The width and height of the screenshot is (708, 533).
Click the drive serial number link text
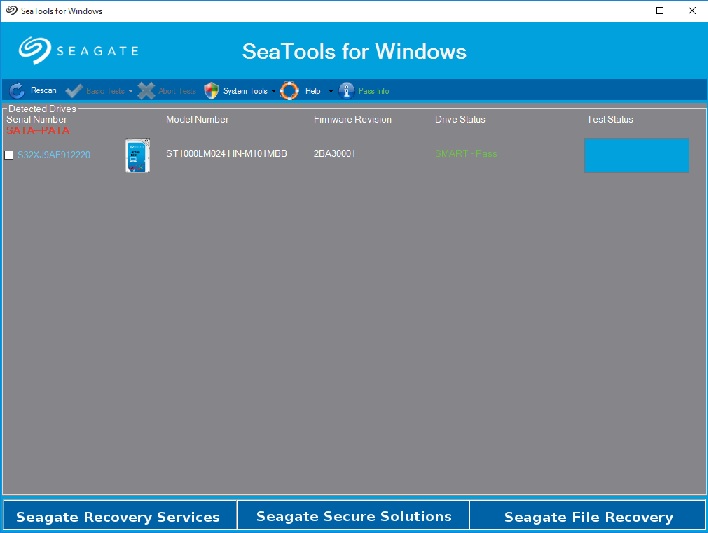[x=54, y=155]
